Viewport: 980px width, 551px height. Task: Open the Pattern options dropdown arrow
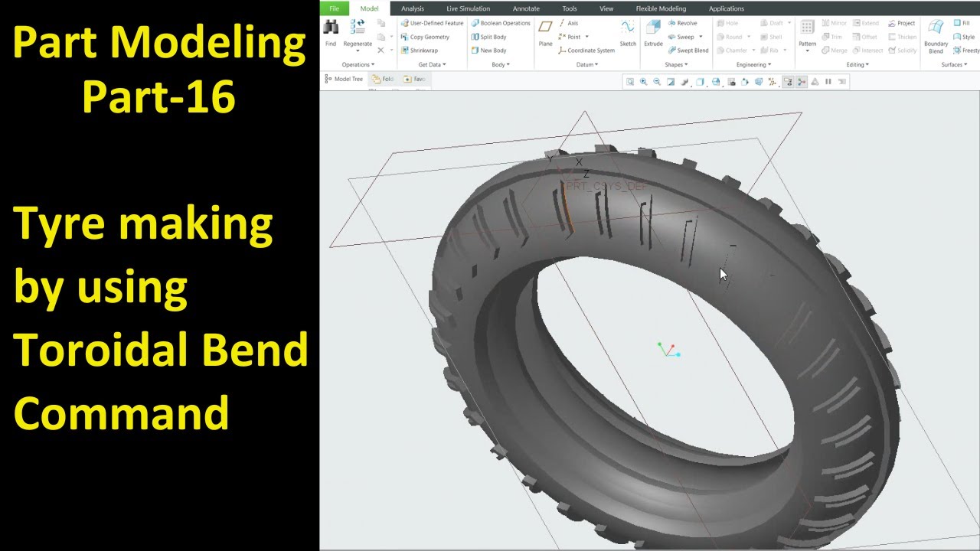pyautogui.click(x=807, y=51)
